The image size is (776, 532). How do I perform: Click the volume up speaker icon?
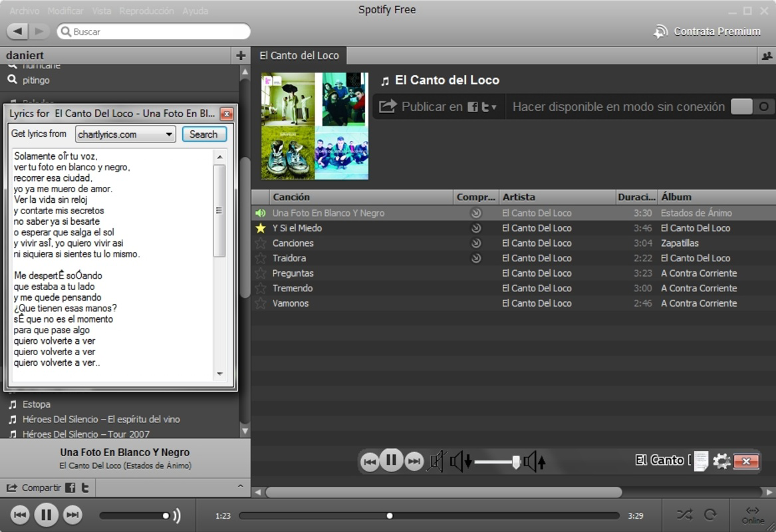535,462
